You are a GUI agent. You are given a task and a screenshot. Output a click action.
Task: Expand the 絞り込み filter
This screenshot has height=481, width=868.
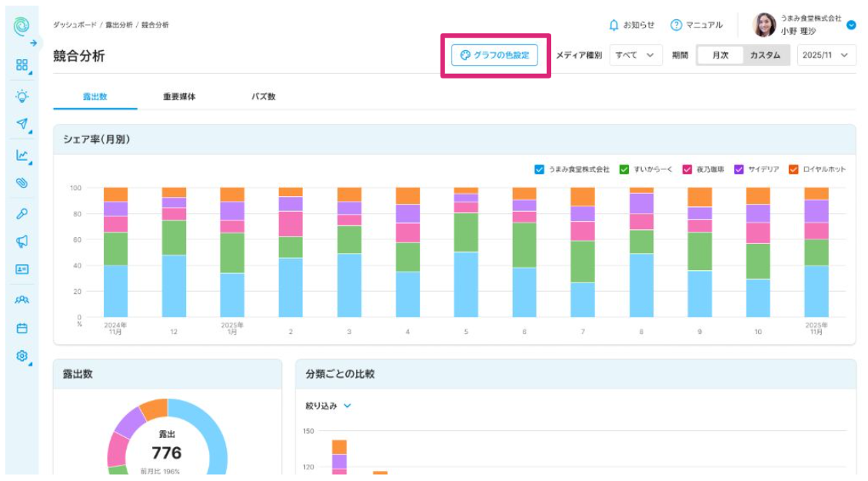pos(328,406)
